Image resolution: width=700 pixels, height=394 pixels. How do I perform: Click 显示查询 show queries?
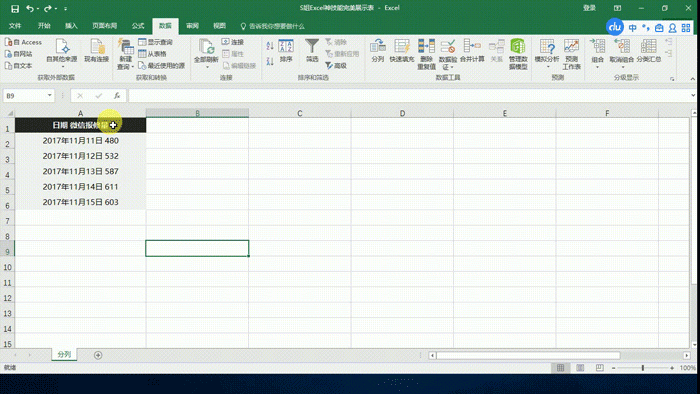155,42
